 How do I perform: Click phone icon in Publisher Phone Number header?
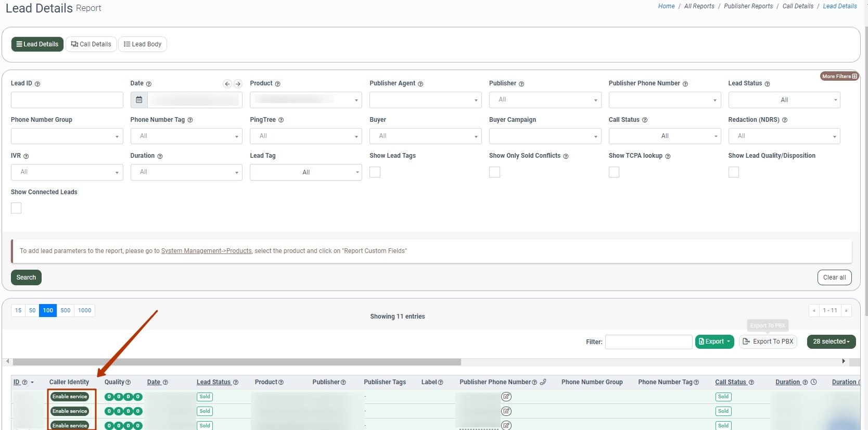click(543, 382)
